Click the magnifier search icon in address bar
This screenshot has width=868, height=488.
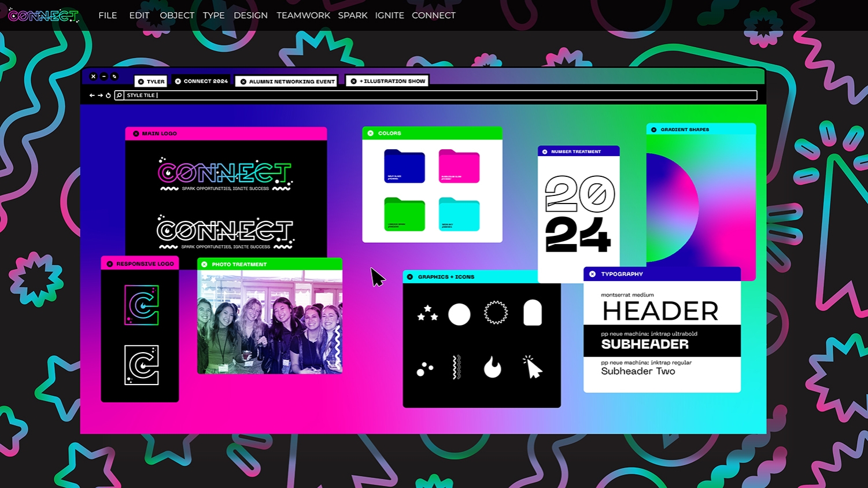point(119,95)
